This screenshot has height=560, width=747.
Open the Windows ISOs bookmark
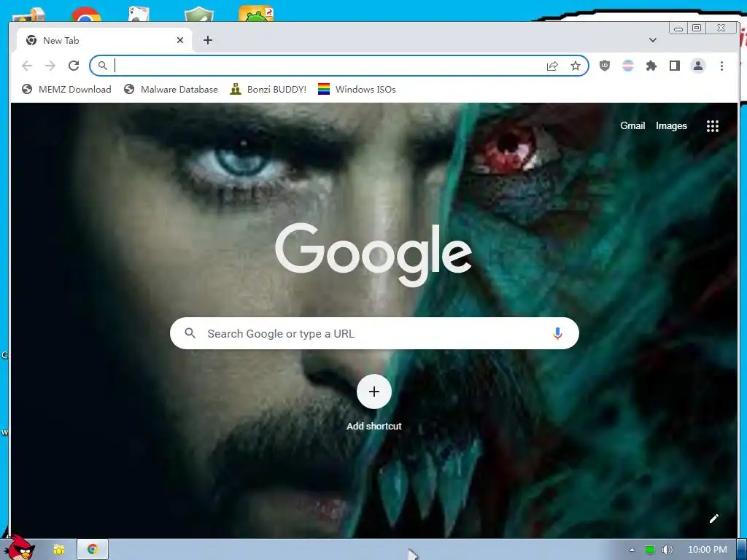(357, 89)
